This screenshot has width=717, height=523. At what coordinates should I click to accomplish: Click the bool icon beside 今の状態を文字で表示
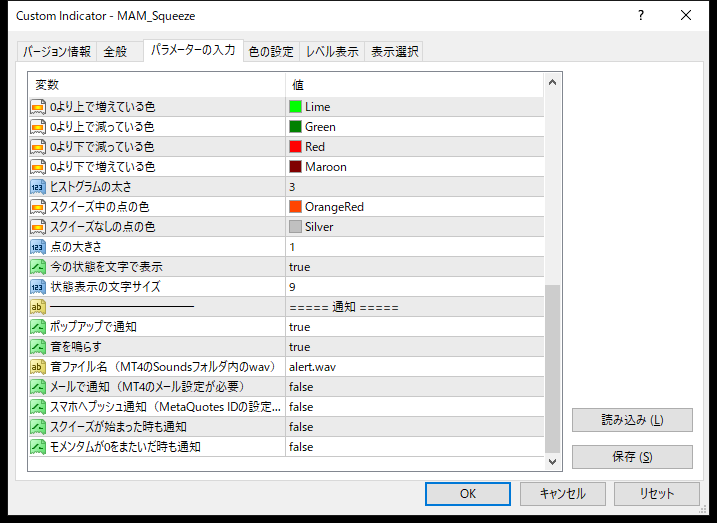pyautogui.click(x=38, y=267)
